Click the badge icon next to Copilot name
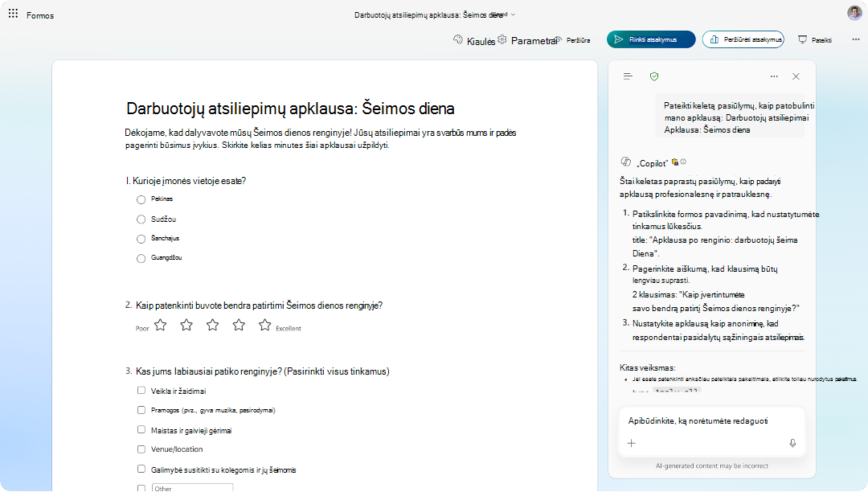 pyautogui.click(x=675, y=162)
